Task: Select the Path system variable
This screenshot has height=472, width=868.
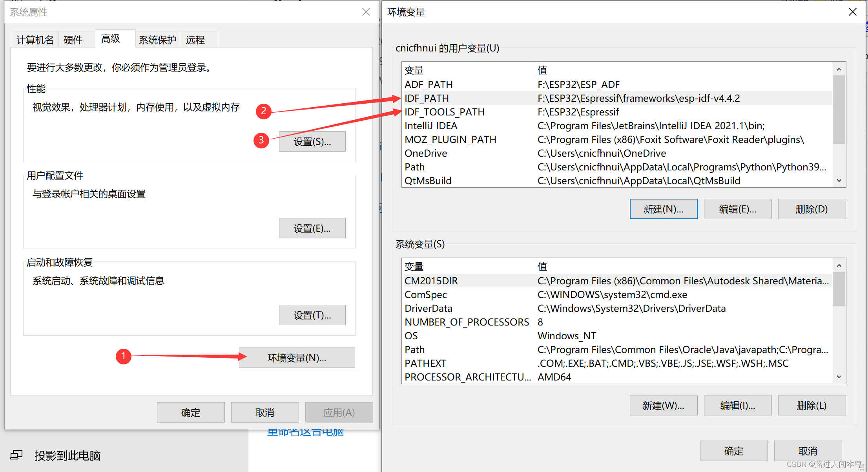Action: click(x=414, y=349)
